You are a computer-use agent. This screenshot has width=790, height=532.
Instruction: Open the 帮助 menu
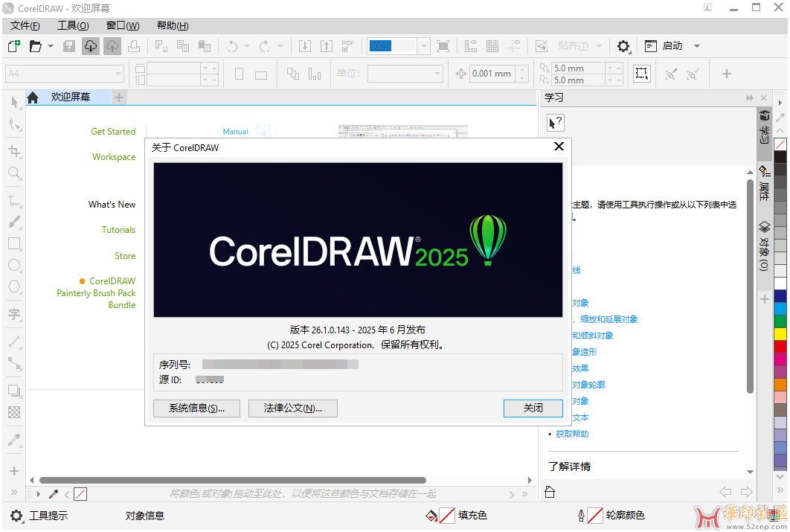173,26
